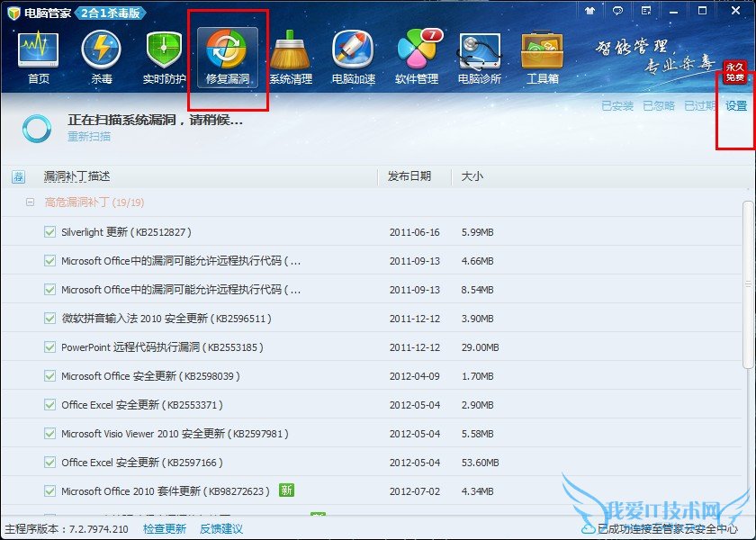Click the feedback speech bubble icon
This screenshot has width=756, height=540.
coord(617,11)
